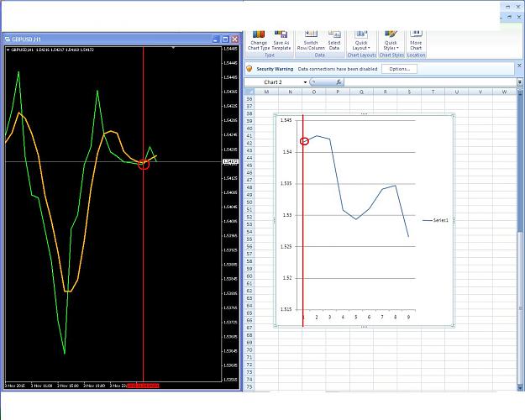Maximize the GBPUSD,H1 chart window

click(225, 39)
